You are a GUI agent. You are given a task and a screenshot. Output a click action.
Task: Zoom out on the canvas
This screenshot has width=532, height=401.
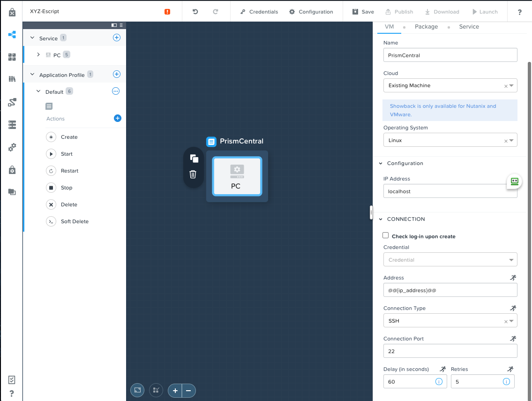pyautogui.click(x=188, y=391)
